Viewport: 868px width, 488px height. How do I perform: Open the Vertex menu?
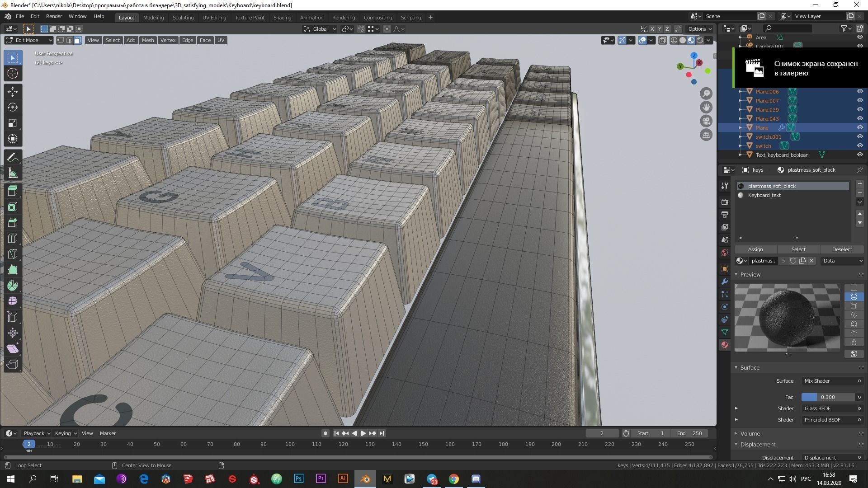tap(168, 40)
